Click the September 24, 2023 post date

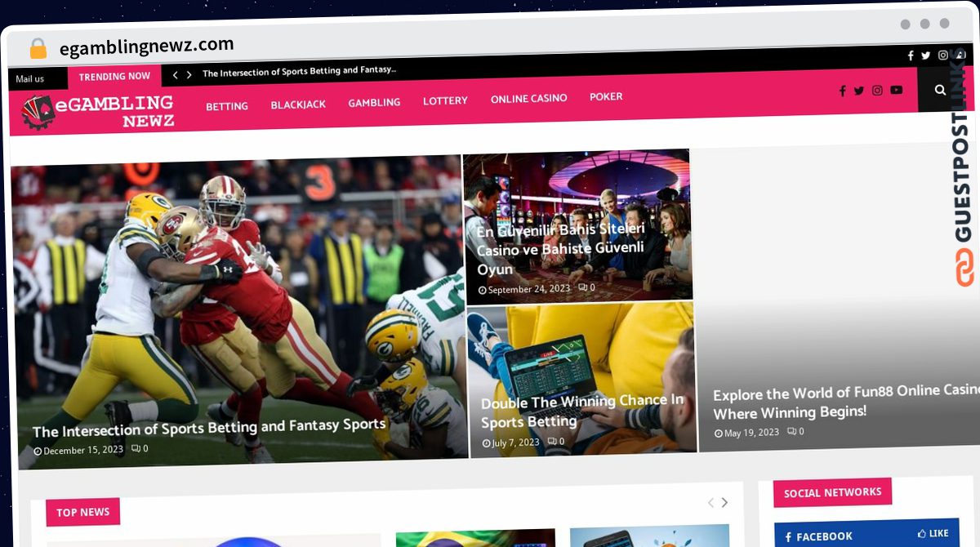click(524, 289)
